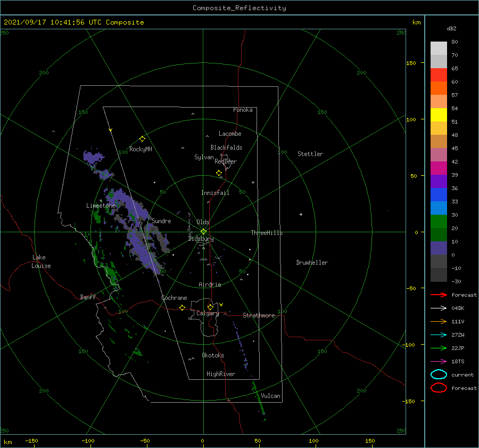Click the green radar echo streak near Vulcan

258,397
